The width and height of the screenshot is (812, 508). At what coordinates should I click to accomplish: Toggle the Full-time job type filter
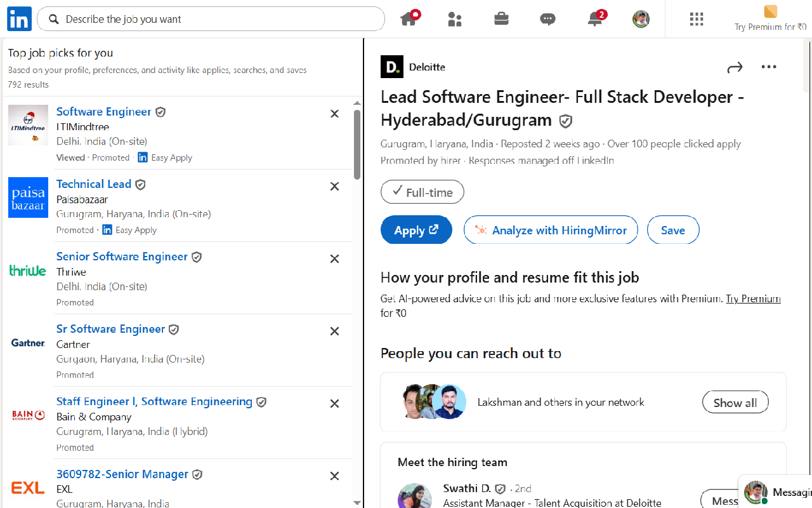(x=422, y=192)
